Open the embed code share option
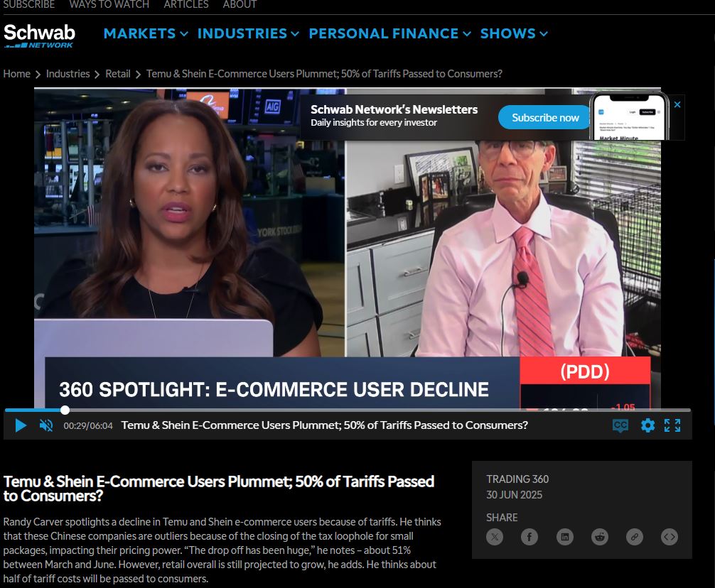 [669, 537]
